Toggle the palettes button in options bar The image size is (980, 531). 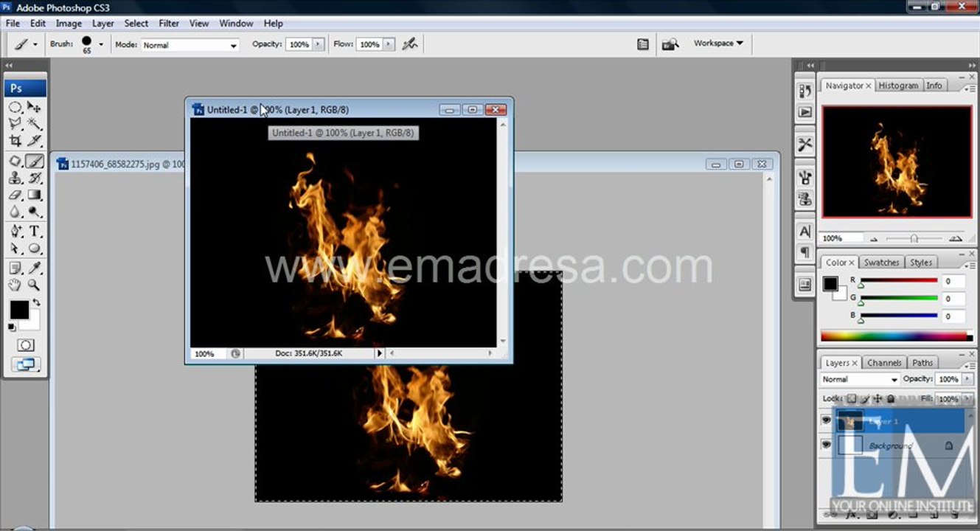(x=643, y=44)
